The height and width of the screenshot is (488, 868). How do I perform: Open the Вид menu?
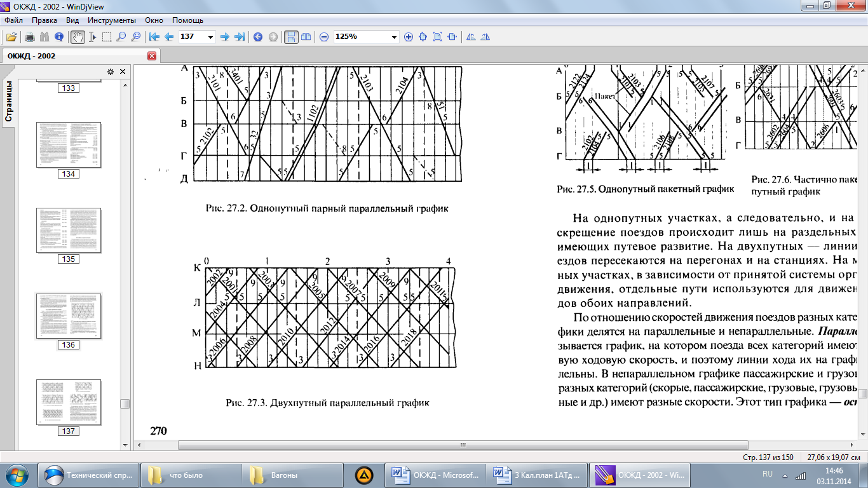(72, 20)
